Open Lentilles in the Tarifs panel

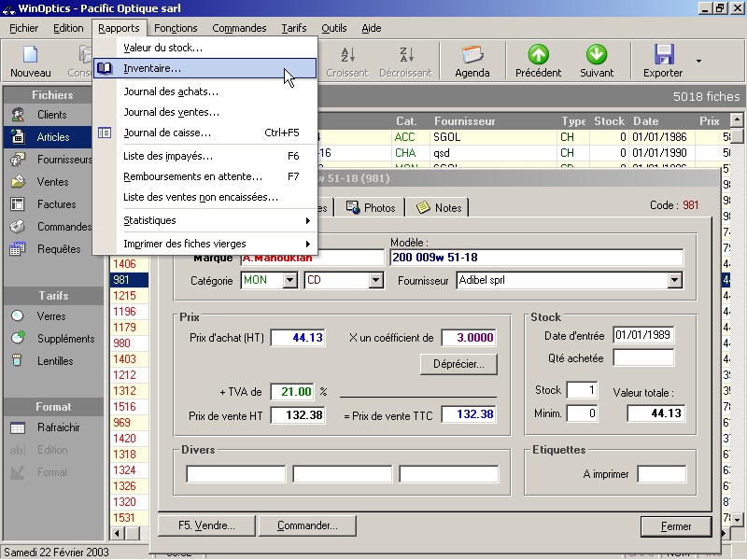coord(56,361)
